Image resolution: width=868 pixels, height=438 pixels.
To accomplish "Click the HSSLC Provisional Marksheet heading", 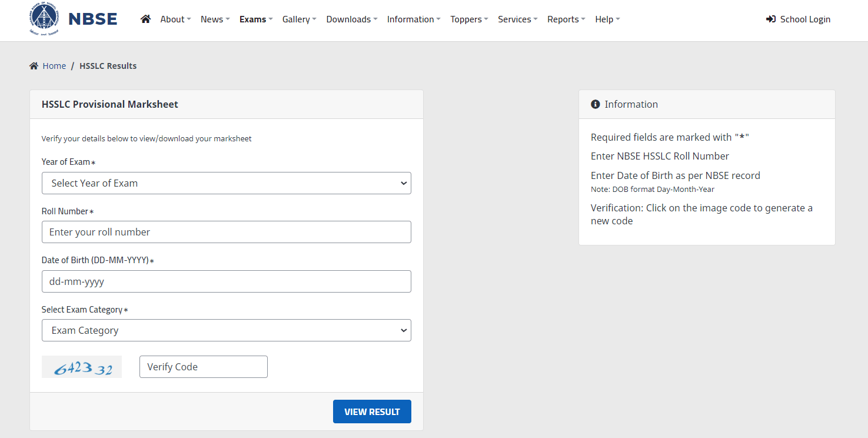I will (x=110, y=104).
